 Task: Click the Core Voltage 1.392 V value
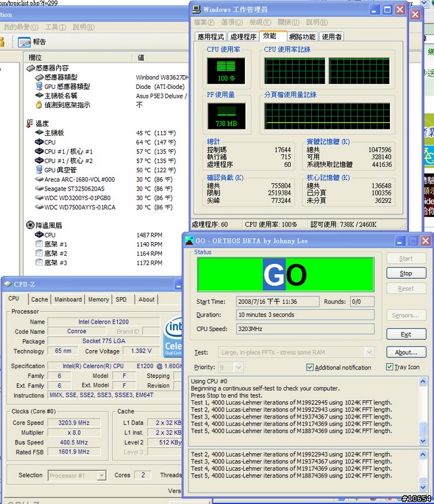tap(141, 351)
